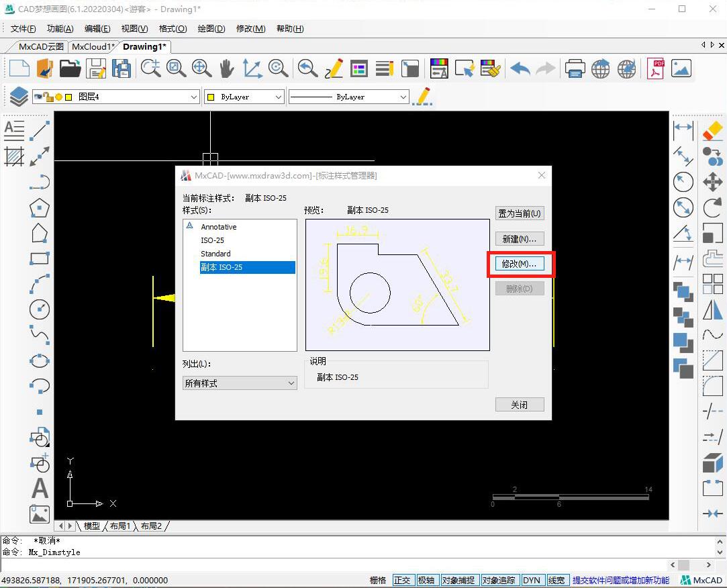Image resolution: width=727 pixels, height=588 pixels.
Task: Expand the 图层4 layer dropdown
Action: pos(193,97)
